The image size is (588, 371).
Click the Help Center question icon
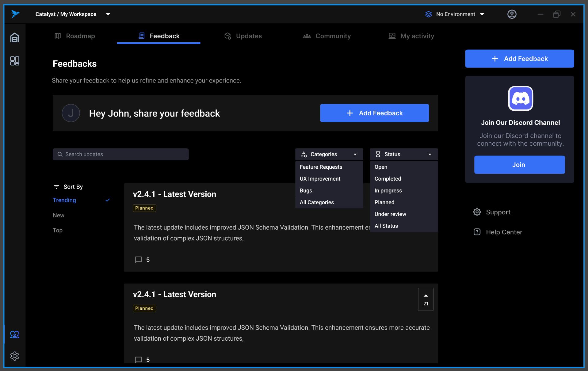click(x=477, y=232)
